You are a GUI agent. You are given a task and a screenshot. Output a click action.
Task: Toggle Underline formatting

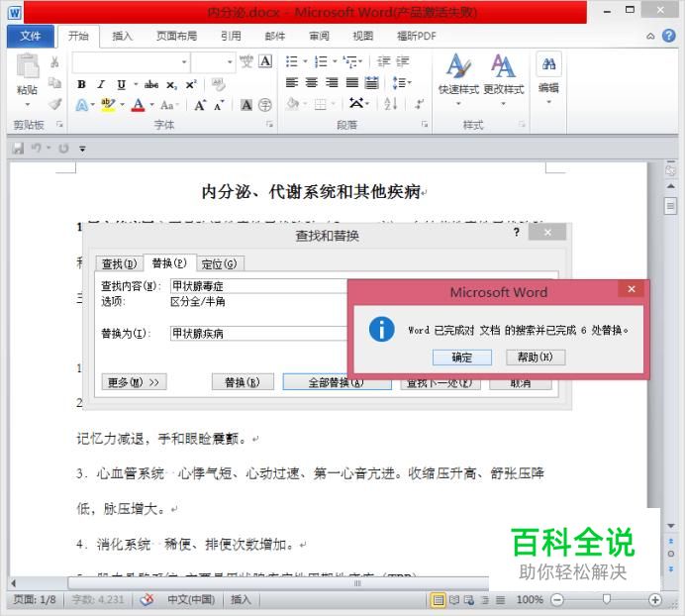121,84
